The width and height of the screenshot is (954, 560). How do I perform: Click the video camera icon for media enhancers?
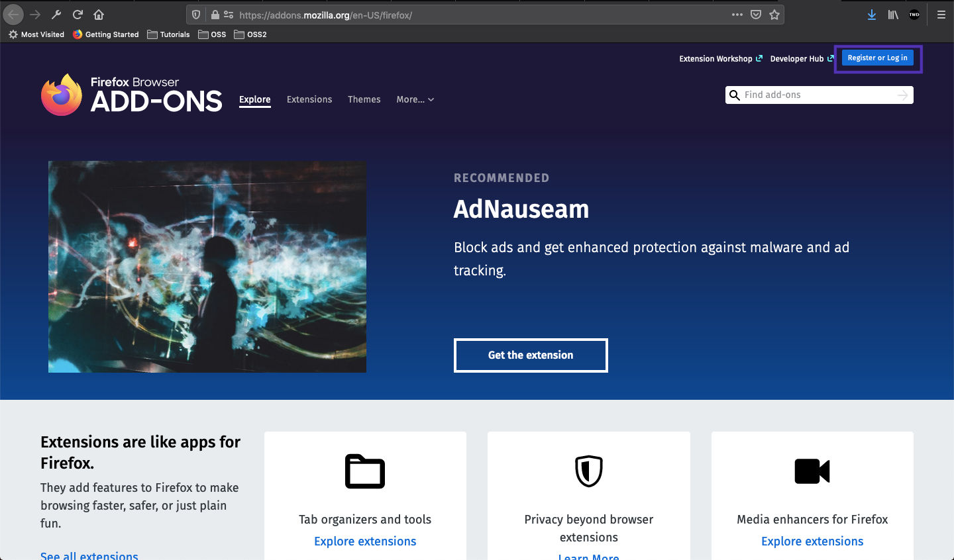(x=812, y=471)
